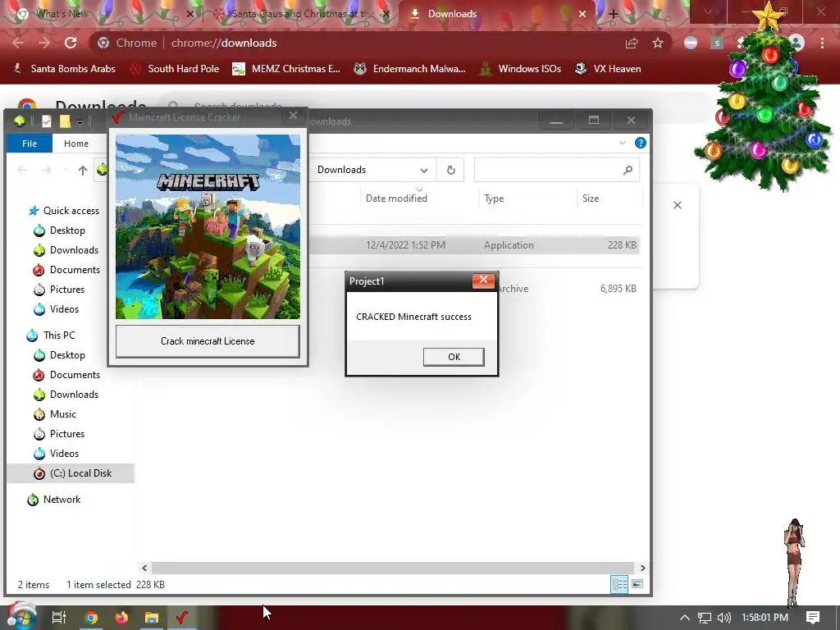Show hidden system tray icons
The image size is (840, 630).
click(x=685, y=618)
